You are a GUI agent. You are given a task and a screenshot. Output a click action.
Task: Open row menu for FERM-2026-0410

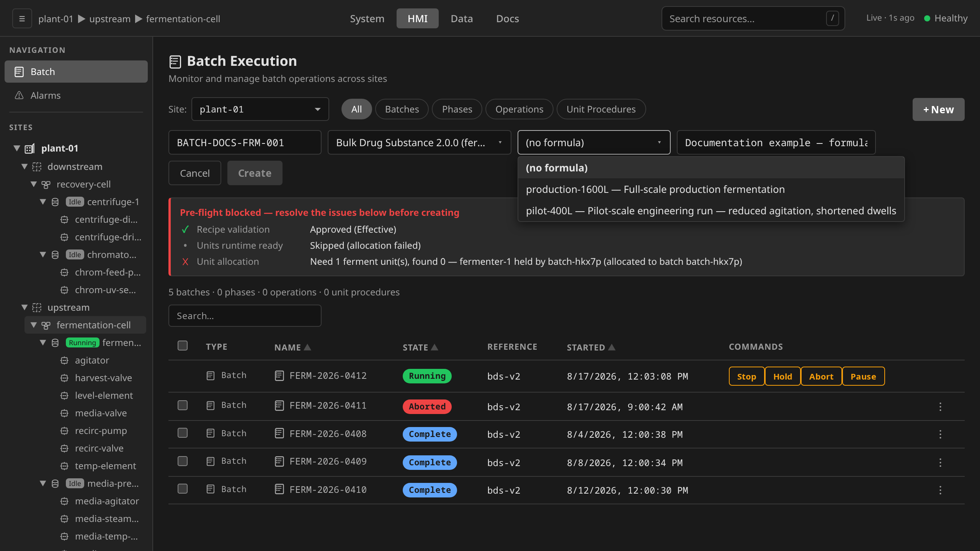tap(940, 490)
